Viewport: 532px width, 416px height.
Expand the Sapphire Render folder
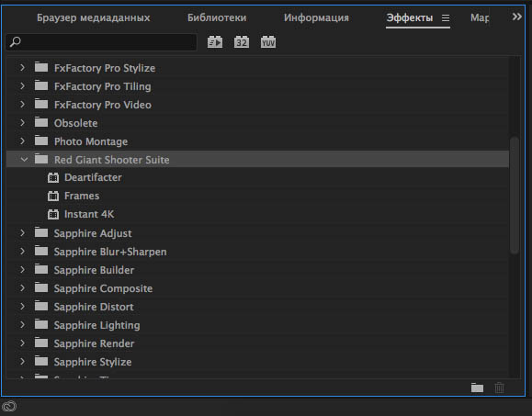pyautogui.click(x=22, y=343)
